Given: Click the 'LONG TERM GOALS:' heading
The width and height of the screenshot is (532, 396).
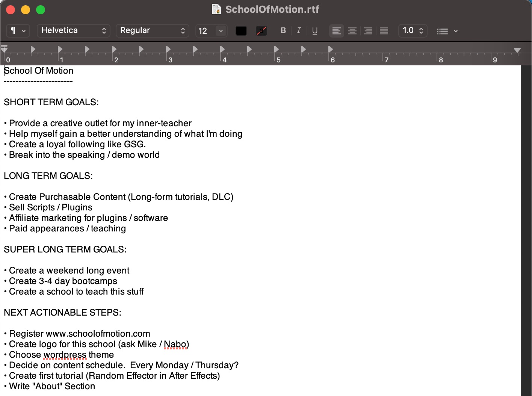Looking at the screenshot, I should (x=48, y=176).
